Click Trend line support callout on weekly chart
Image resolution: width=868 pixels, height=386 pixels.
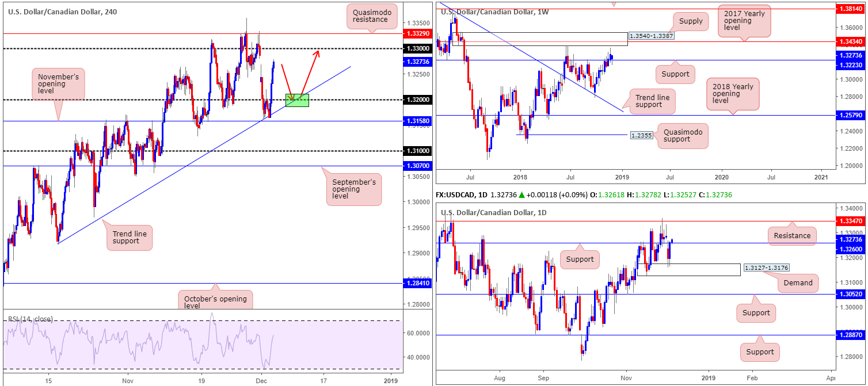click(652, 102)
